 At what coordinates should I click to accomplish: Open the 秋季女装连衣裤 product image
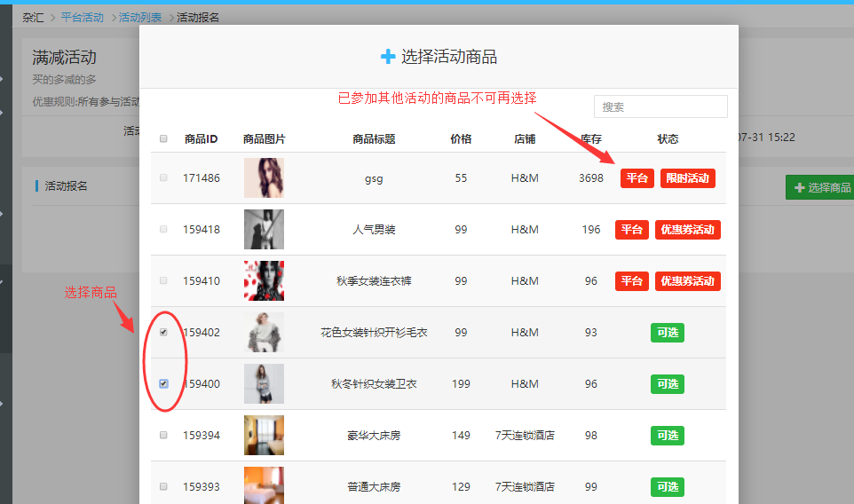tap(264, 281)
